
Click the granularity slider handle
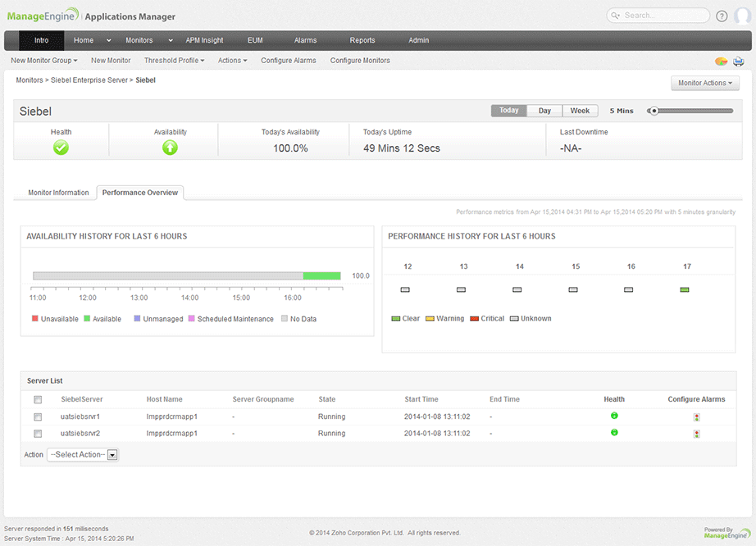pyautogui.click(x=654, y=111)
